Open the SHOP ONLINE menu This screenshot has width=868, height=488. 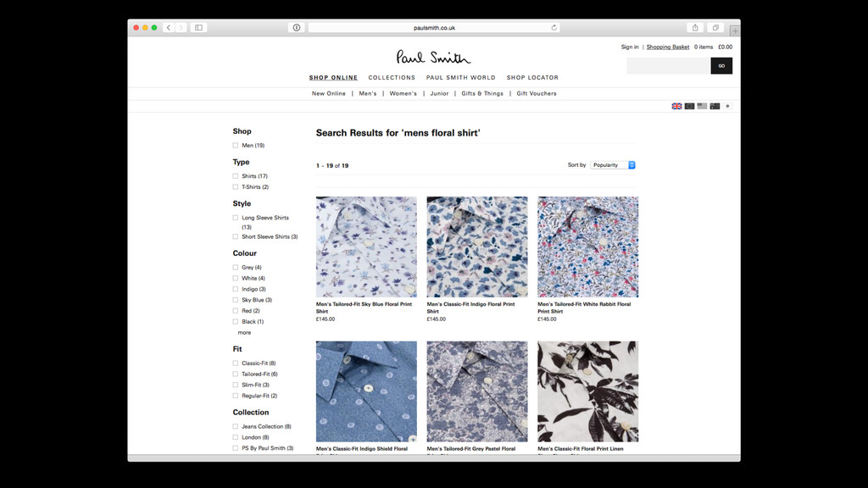click(333, 77)
